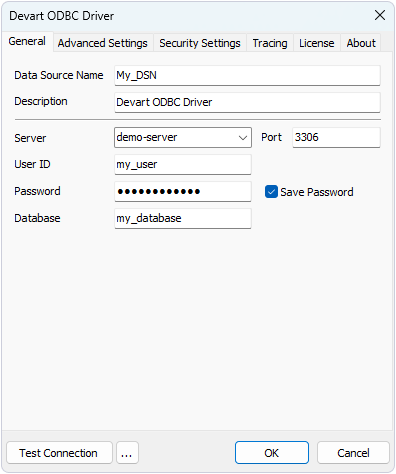Click the Password label text
The image size is (396, 474).
point(37,191)
